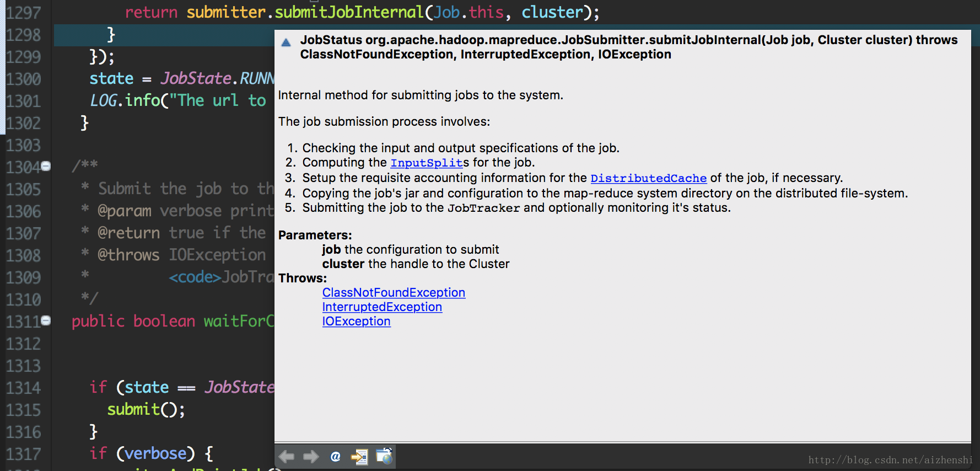Follow the DistributedCache link
980x471 pixels.
point(648,178)
